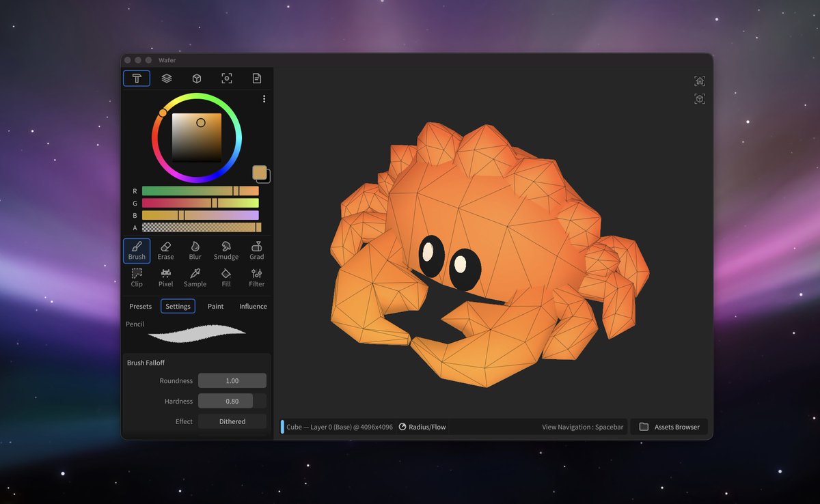Click the hue ring handle on color wheel
This screenshot has width=820, height=504.
coord(163,113)
